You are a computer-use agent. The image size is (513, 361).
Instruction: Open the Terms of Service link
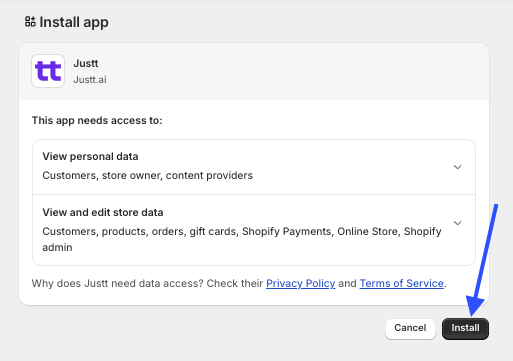401,283
